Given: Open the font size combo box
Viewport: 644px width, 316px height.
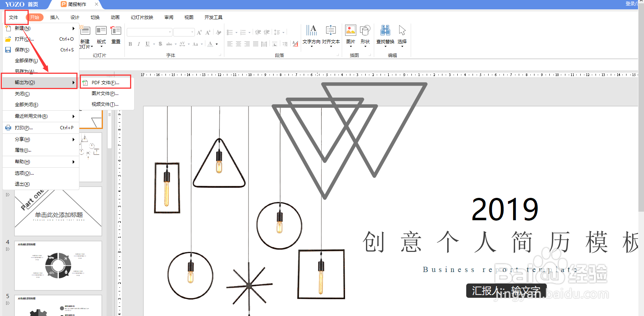Looking at the screenshot, I should [184, 32].
